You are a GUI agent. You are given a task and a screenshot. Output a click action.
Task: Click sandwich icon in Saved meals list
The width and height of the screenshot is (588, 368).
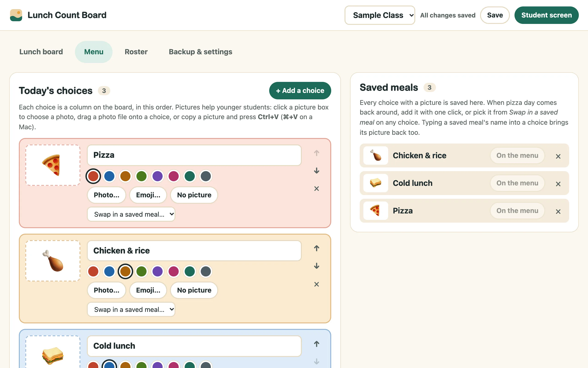[376, 183]
